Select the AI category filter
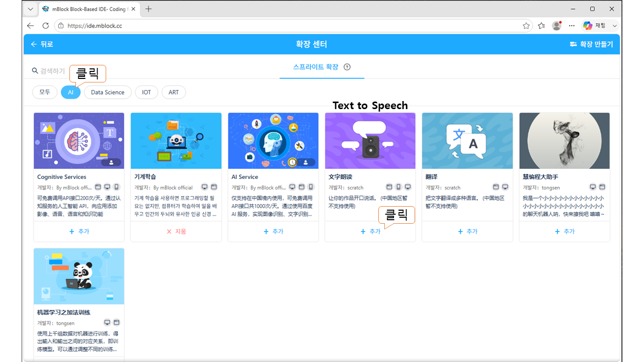The height and width of the screenshot is (362, 644). click(x=71, y=92)
